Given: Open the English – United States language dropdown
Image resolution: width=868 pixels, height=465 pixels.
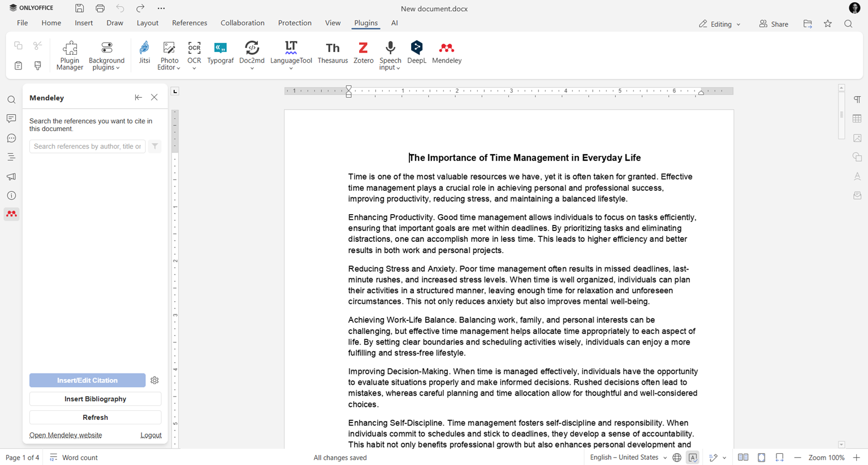Looking at the screenshot, I should (628, 458).
